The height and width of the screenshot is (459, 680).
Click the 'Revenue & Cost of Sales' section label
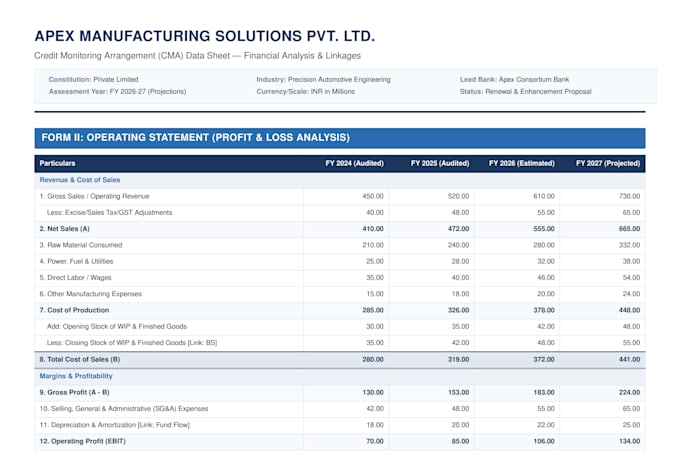pyautogui.click(x=80, y=180)
